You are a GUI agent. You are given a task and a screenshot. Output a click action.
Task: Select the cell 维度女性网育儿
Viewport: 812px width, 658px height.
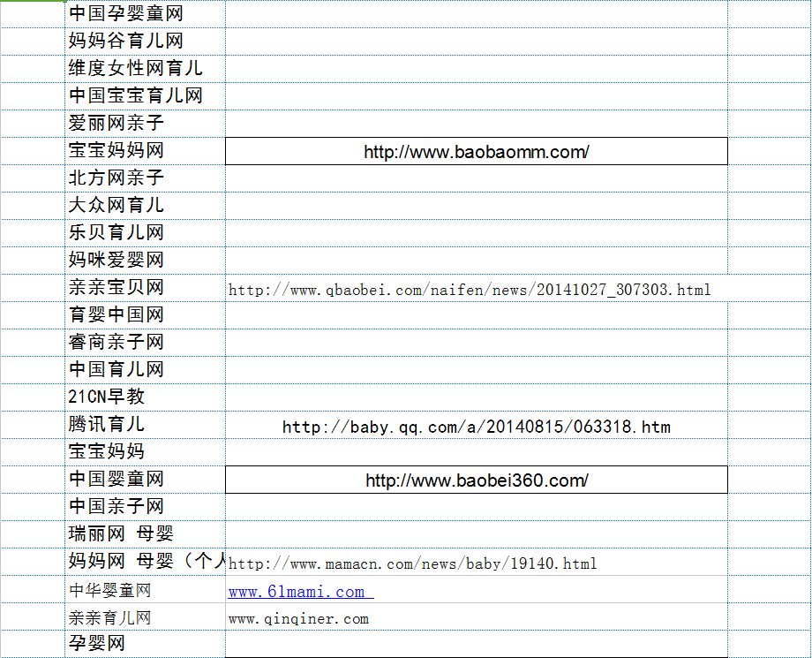pos(145,69)
